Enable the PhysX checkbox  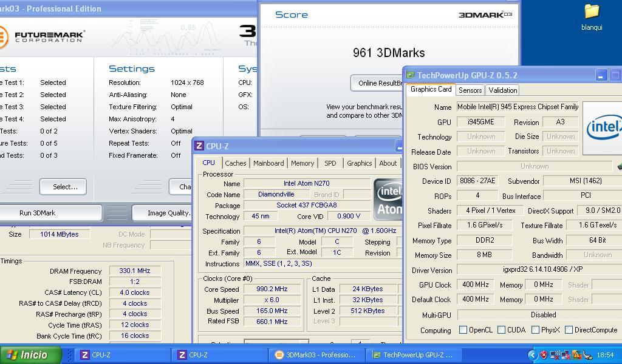[536, 329]
